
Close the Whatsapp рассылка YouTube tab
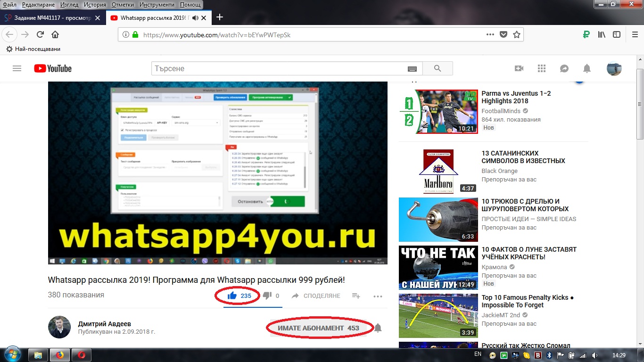(x=204, y=18)
